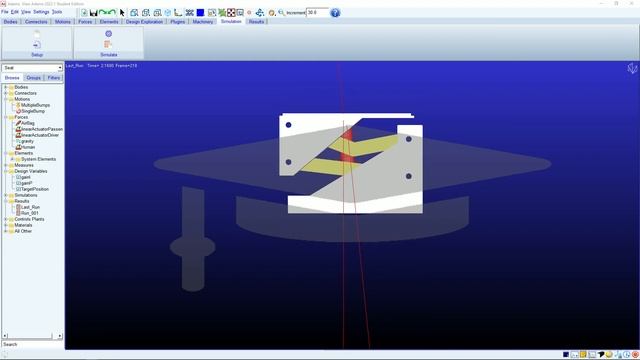Select SingleBump motion in tree
Viewport: 640px width, 360px height.
pos(30,111)
